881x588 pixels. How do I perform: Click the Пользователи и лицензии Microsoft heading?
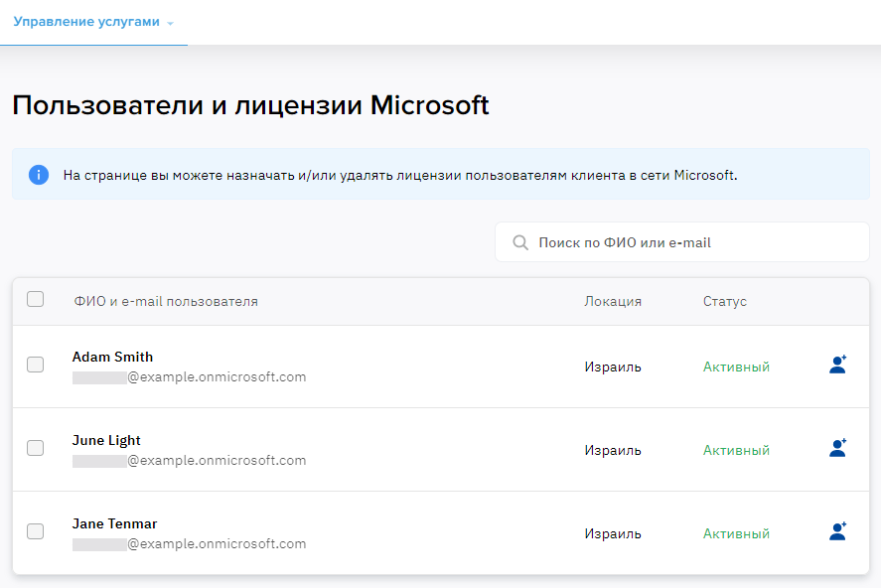point(250,105)
